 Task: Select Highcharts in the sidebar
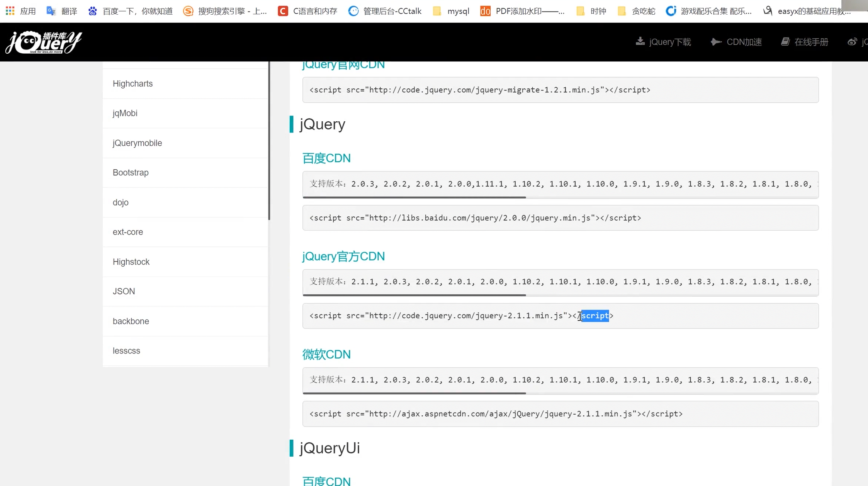185,83
